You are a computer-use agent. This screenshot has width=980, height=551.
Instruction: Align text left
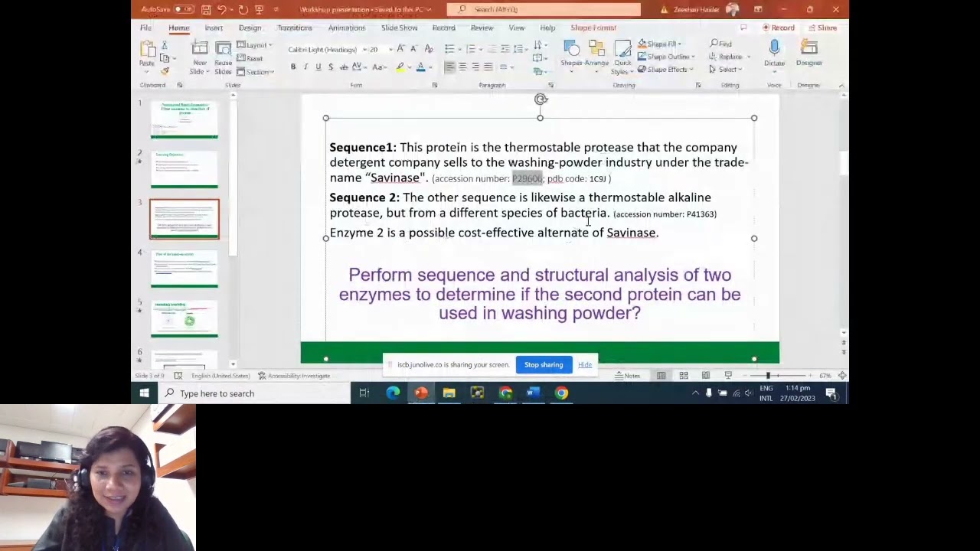(x=449, y=67)
